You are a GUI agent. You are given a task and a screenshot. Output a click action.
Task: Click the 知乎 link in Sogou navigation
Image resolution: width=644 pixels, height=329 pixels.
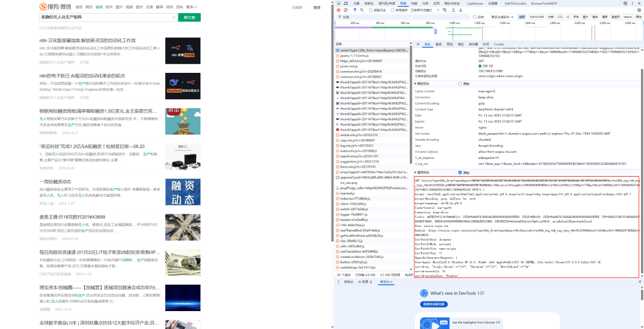coord(109,7)
